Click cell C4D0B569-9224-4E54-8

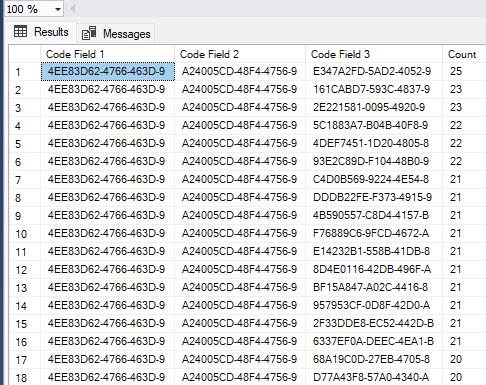[374, 179]
